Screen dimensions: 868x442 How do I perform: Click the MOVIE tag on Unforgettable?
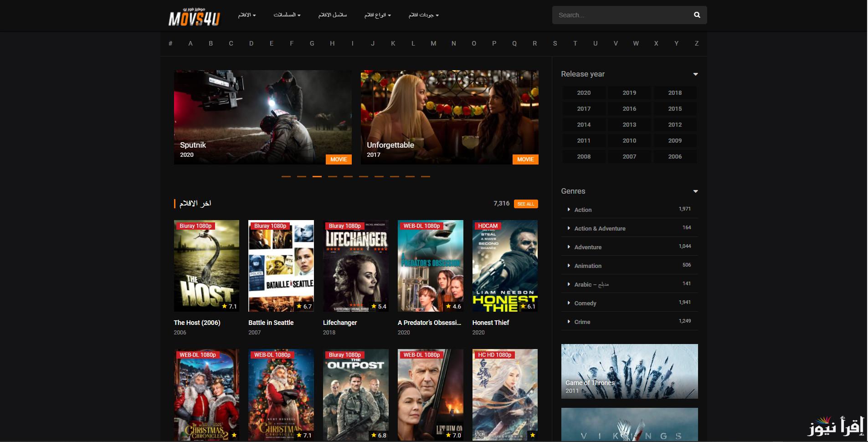click(525, 159)
